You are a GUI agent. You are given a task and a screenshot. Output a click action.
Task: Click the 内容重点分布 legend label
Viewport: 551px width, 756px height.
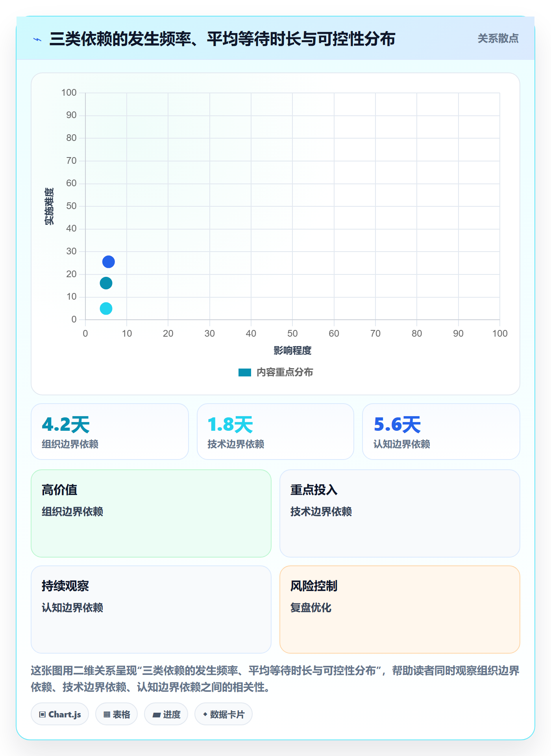tap(285, 372)
